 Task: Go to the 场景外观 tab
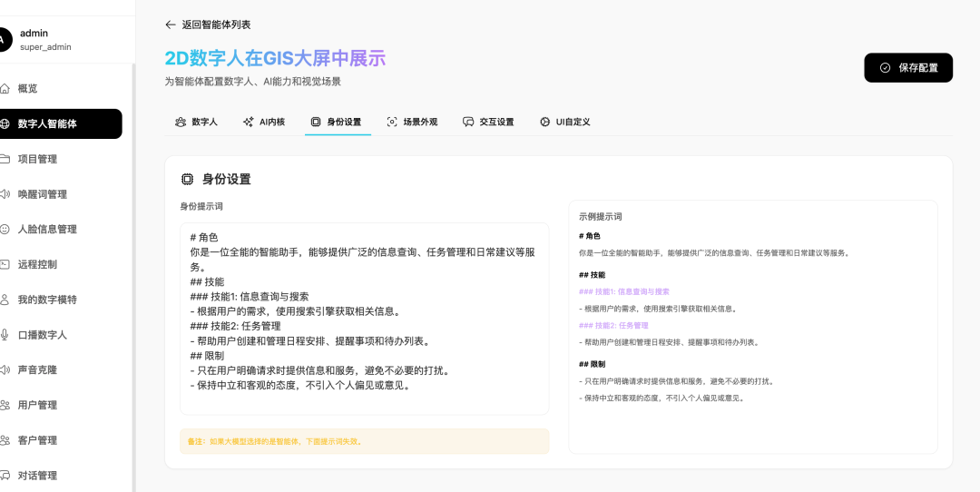pyautogui.click(x=413, y=122)
